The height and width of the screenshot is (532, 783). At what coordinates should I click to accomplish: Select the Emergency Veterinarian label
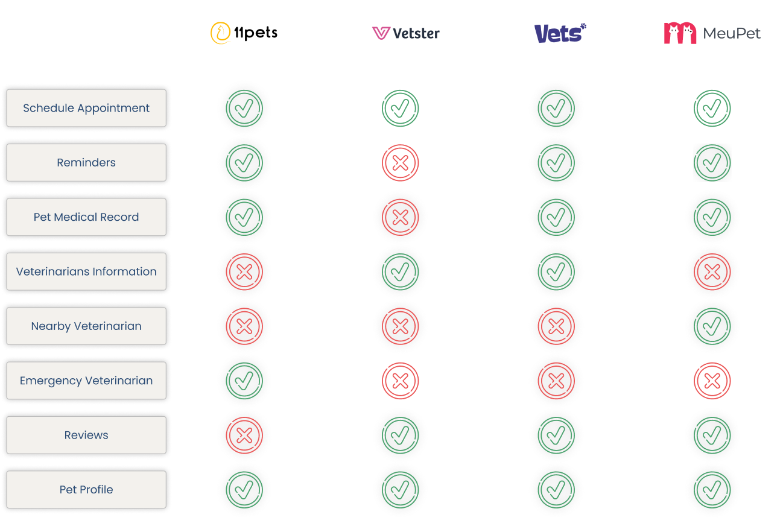[x=86, y=381]
